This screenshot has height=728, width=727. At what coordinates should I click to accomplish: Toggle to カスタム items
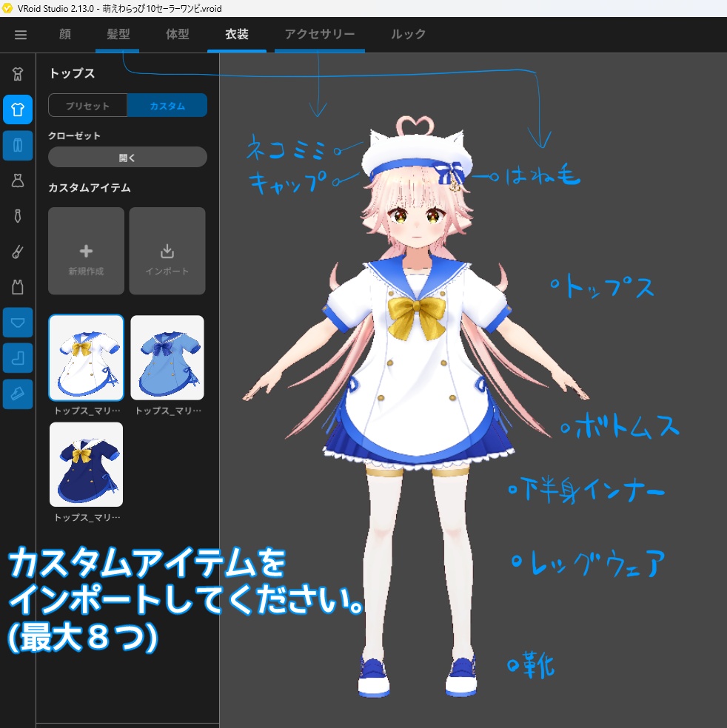(x=167, y=105)
